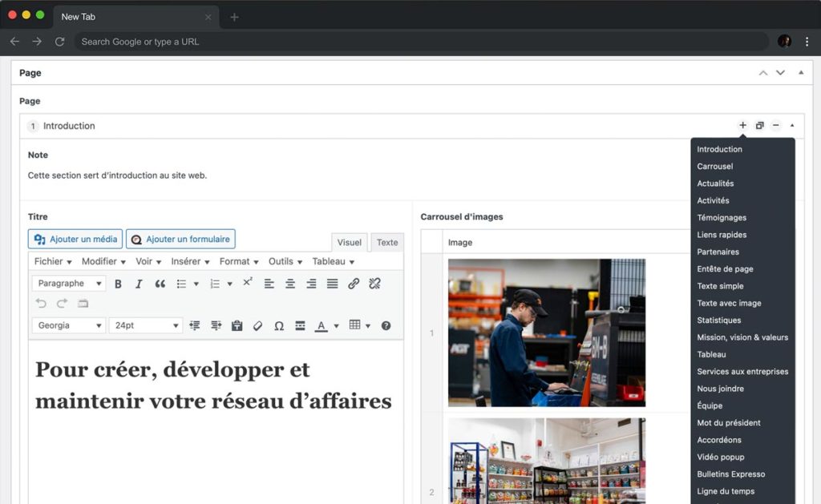
Task: Expand the 24pt font size dropdown
Action: (x=145, y=325)
